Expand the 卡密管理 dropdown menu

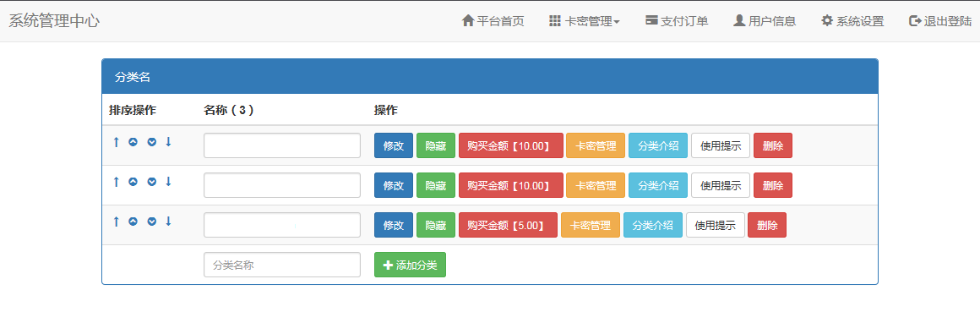[x=585, y=21]
